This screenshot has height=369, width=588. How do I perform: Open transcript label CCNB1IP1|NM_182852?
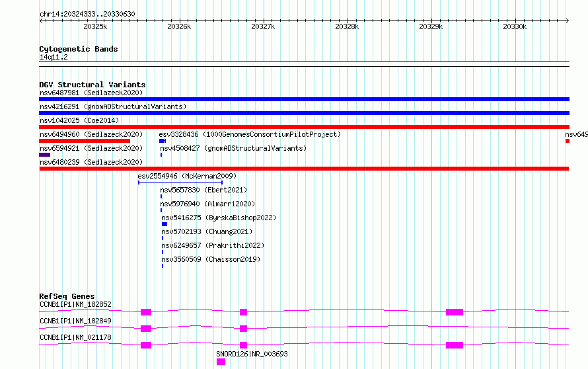pyautogui.click(x=75, y=304)
